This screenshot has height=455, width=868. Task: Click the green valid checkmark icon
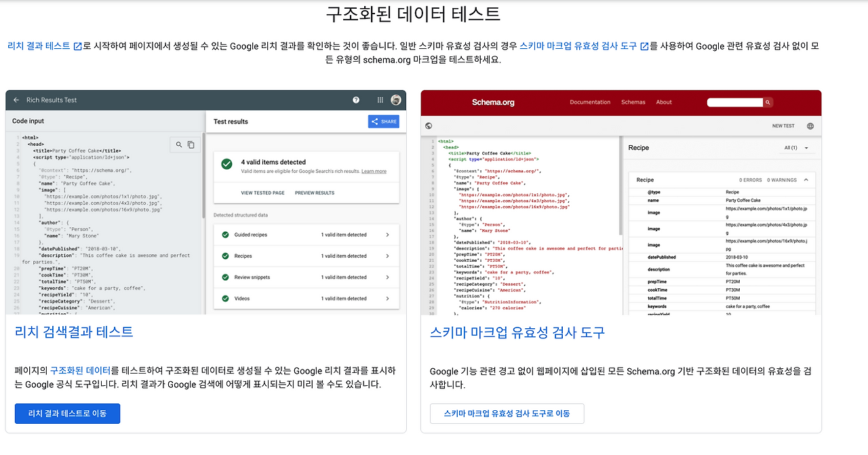coord(227,163)
